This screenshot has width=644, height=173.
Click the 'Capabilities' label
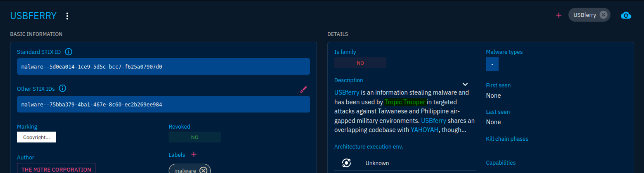coord(500,163)
